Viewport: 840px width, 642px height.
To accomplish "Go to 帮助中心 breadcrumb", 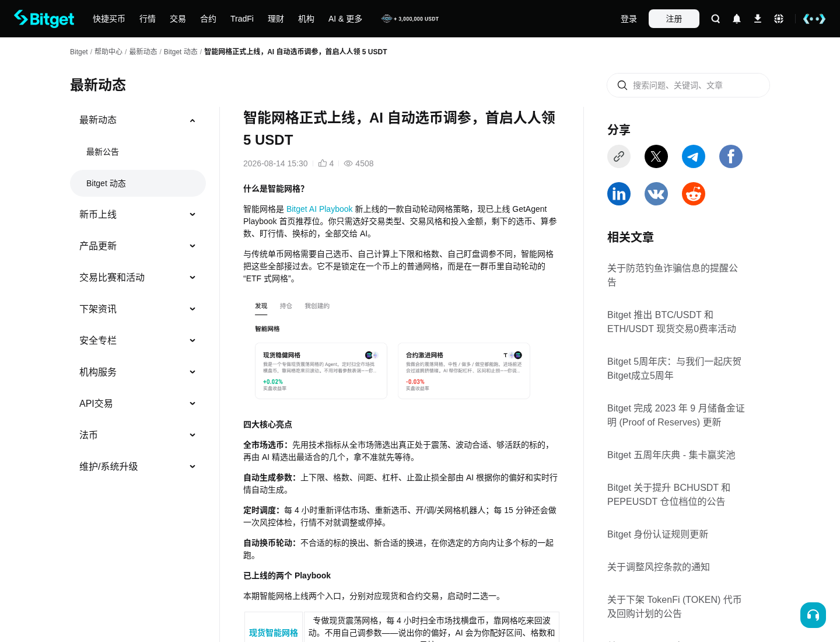I will [108, 52].
